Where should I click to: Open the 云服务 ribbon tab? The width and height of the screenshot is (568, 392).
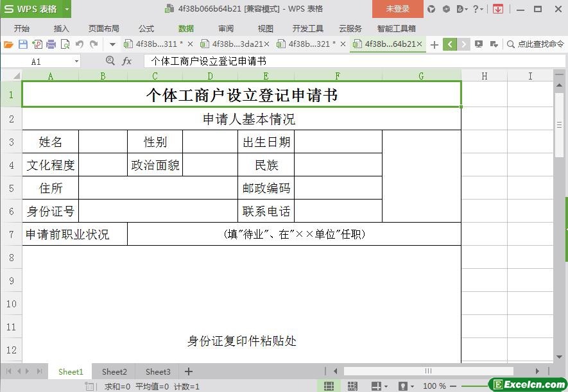pos(350,29)
